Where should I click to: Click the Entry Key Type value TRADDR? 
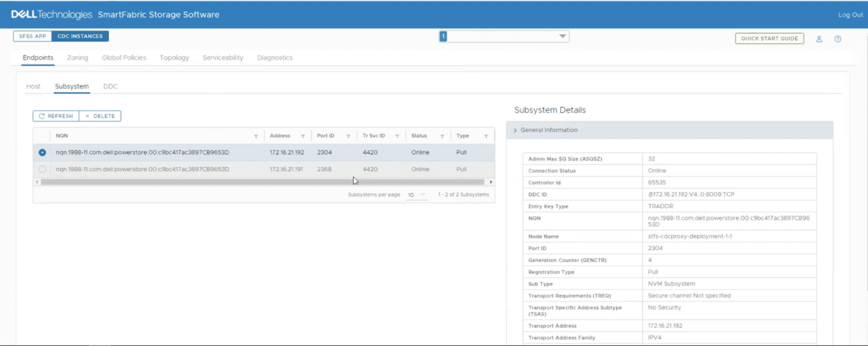tap(661, 206)
